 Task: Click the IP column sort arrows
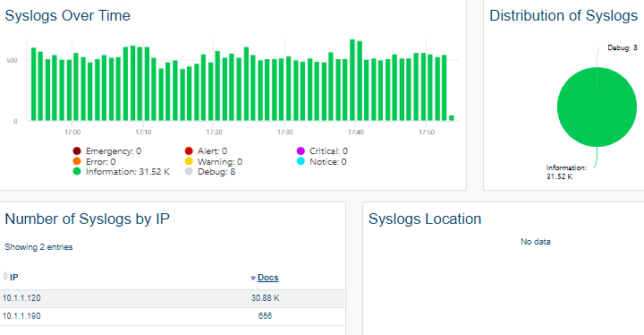coord(5,276)
